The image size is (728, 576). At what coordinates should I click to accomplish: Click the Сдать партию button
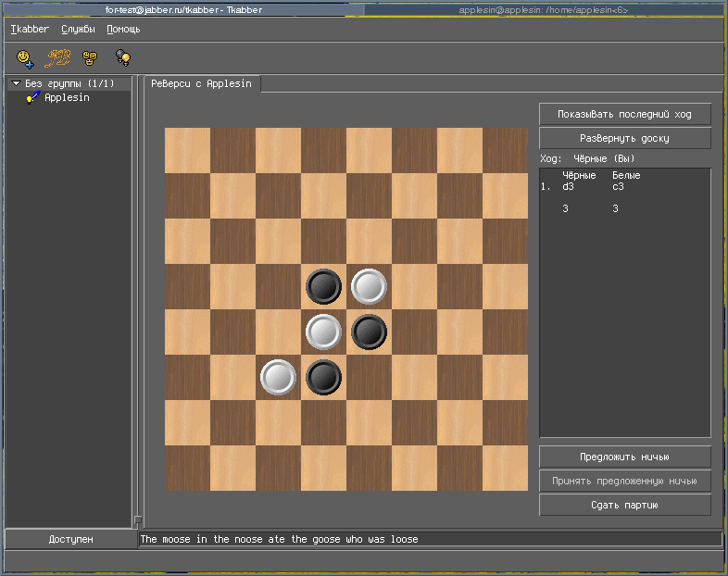tap(624, 505)
